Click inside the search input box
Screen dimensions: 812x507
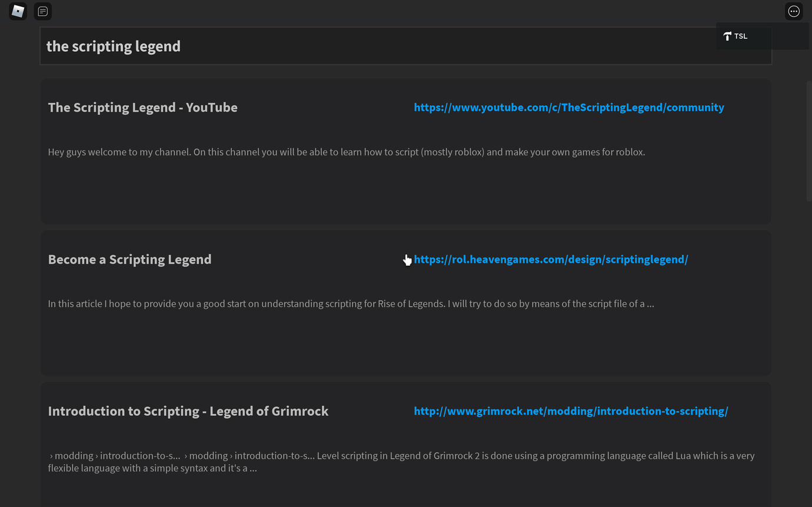(x=406, y=45)
